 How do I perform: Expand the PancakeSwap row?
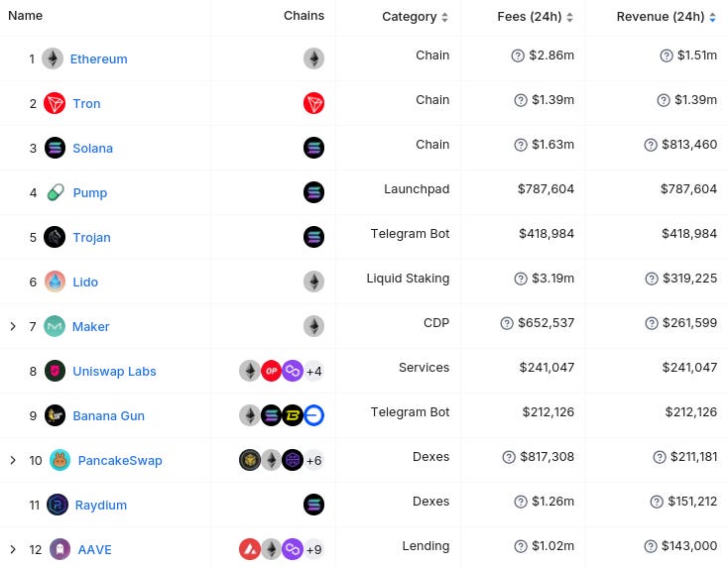click(13, 460)
